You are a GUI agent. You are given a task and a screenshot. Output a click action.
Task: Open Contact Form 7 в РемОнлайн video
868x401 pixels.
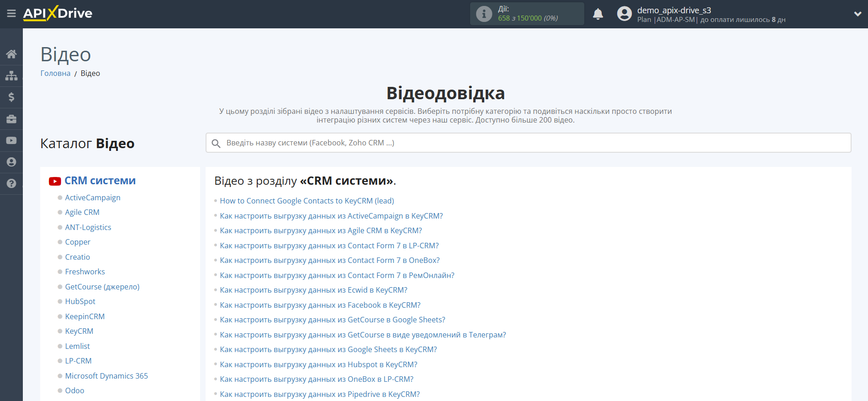(x=337, y=275)
